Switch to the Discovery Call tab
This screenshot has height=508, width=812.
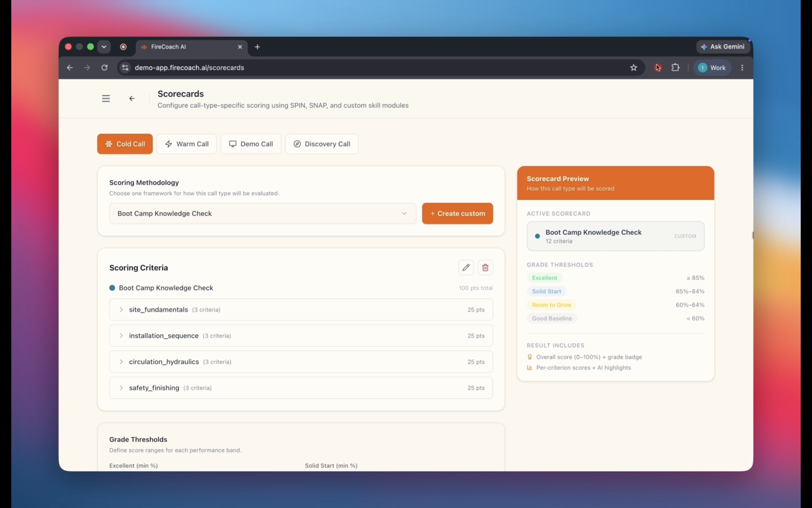tap(321, 144)
